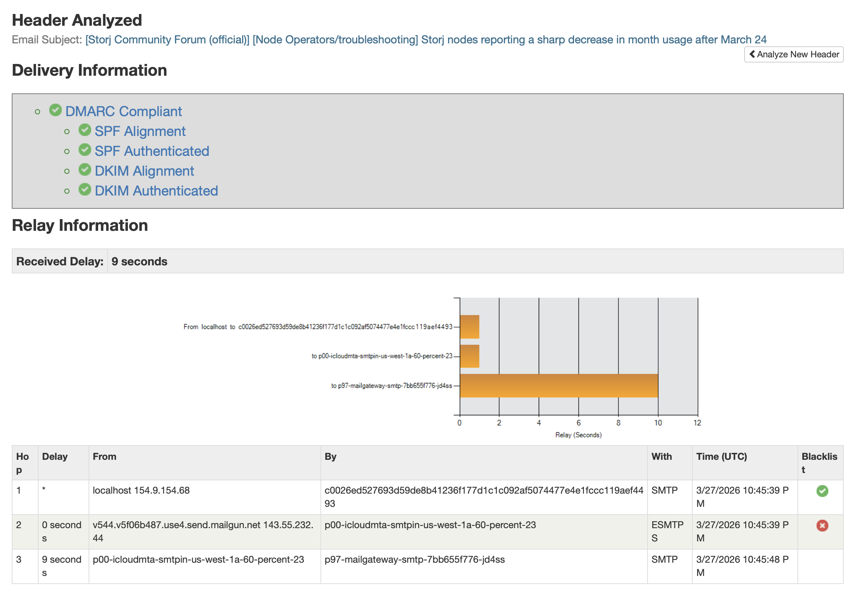This screenshot has height=616, width=857.
Task: Click the longest 10-second relay bar
Action: [x=559, y=386]
